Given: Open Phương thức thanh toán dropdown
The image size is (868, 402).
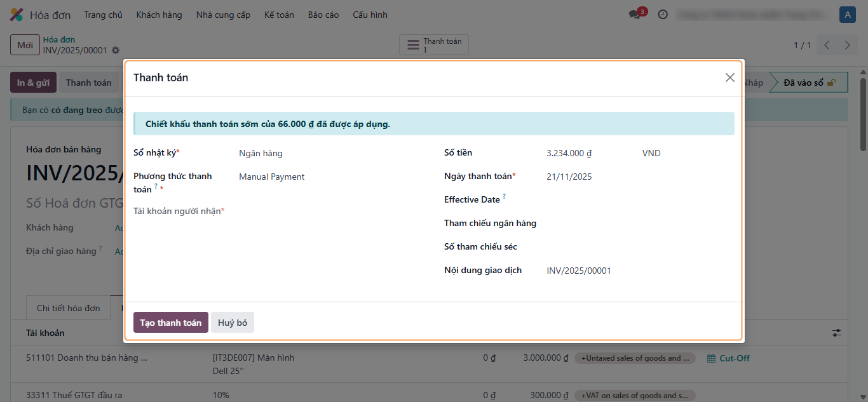Looking at the screenshot, I should (x=330, y=177).
